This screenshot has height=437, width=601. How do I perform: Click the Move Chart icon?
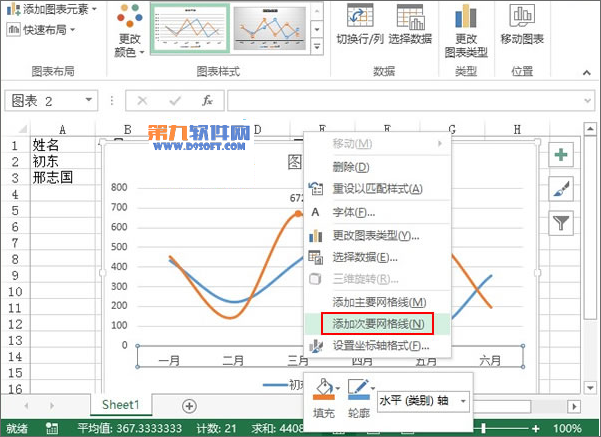pos(522,15)
